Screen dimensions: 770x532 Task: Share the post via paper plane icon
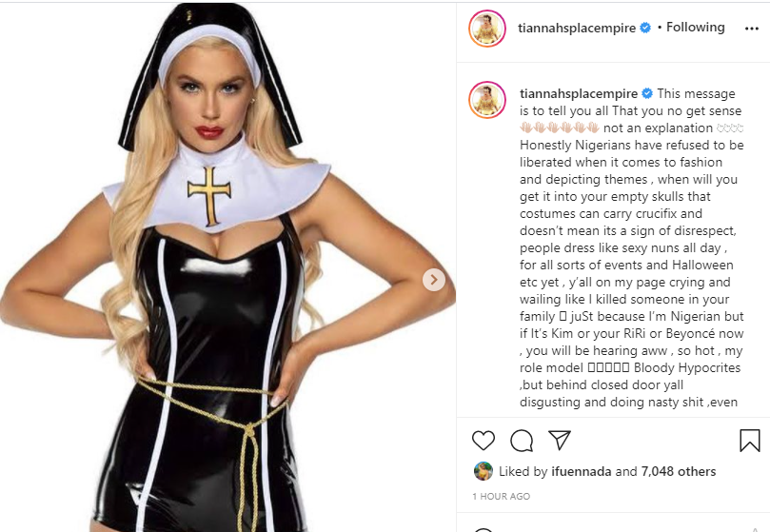[560, 440]
